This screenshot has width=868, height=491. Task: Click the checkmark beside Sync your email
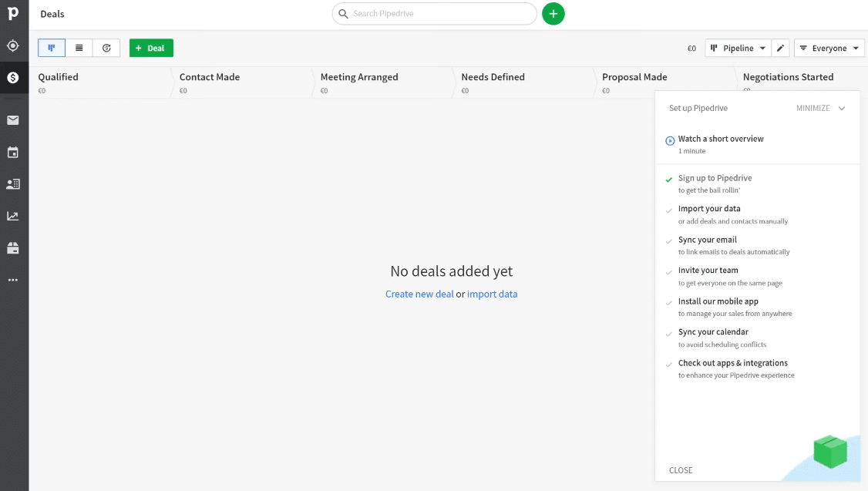tap(669, 241)
